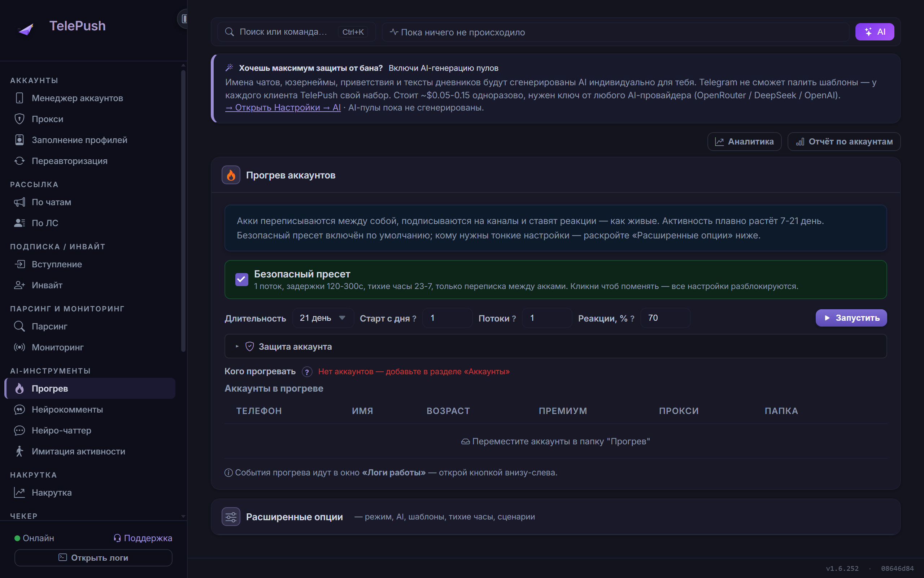
Task: Click the shield icon beside Прокси
Action: pyautogui.click(x=19, y=119)
